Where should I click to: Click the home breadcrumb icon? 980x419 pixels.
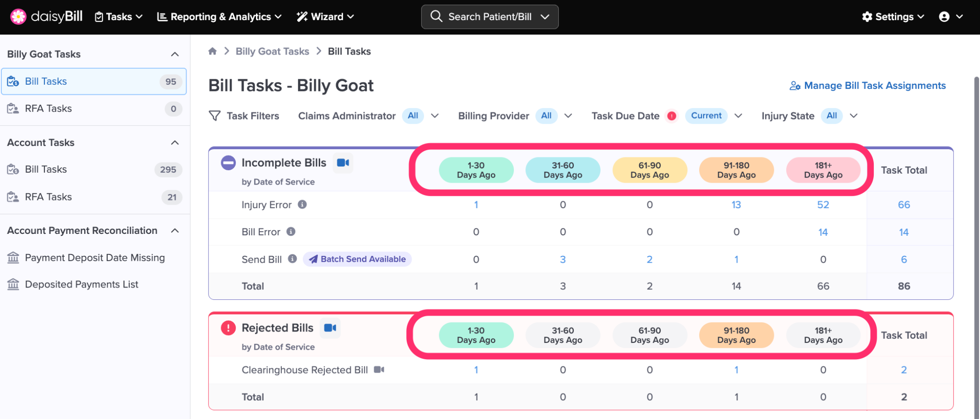click(x=212, y=51)
